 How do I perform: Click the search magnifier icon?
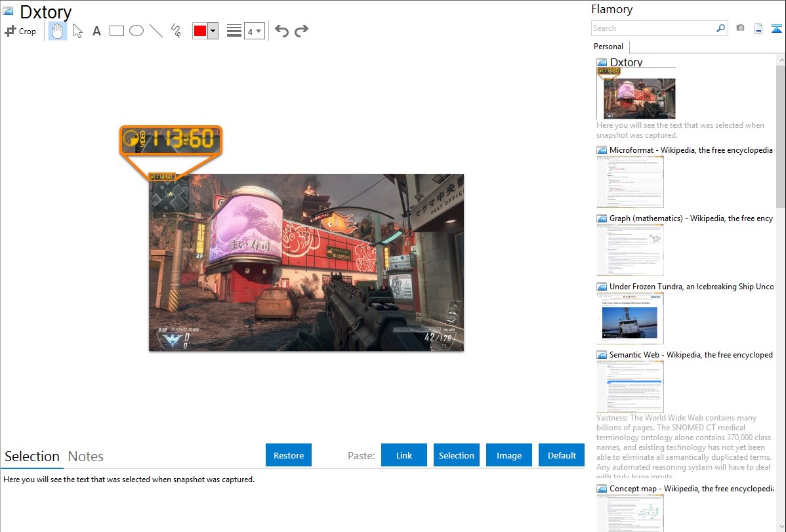pyautogui.click(x=720, y=28)
